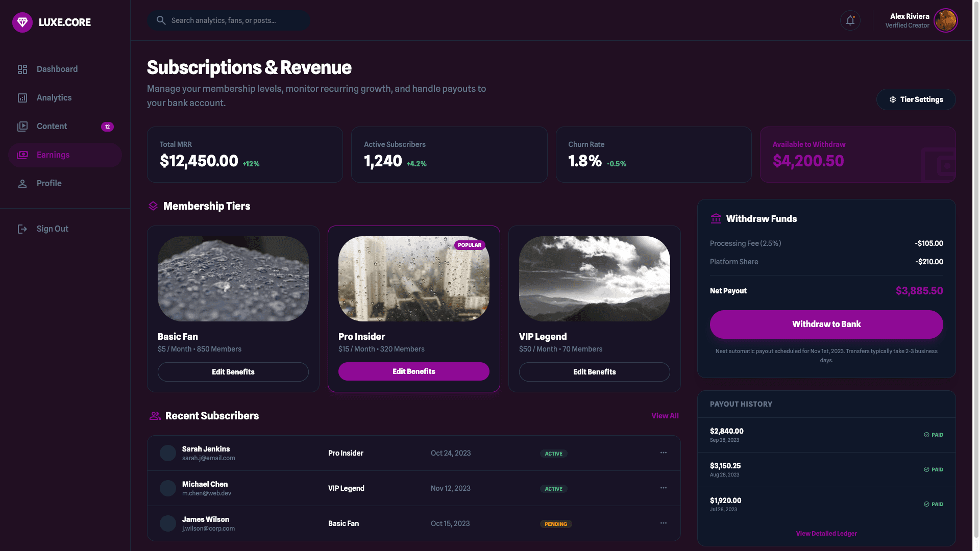Click the Earnings wallet icon
The height and width of the screenshot is (551, 980).
click(22, 155)
